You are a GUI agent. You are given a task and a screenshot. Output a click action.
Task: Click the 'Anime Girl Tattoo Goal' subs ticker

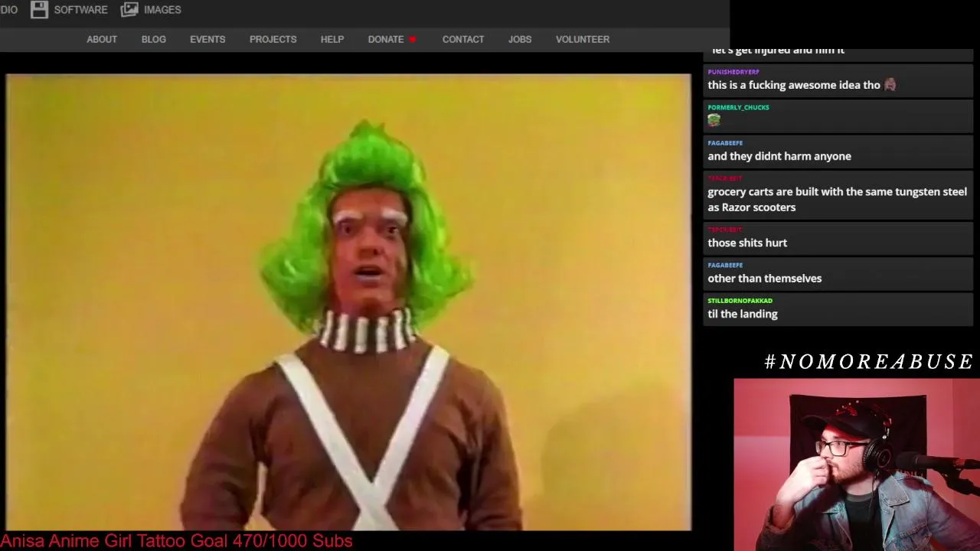tap(177, 541)
